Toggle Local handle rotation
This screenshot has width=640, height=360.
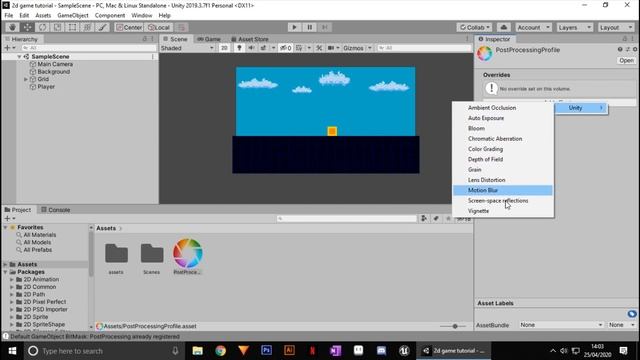coord(159,27)
